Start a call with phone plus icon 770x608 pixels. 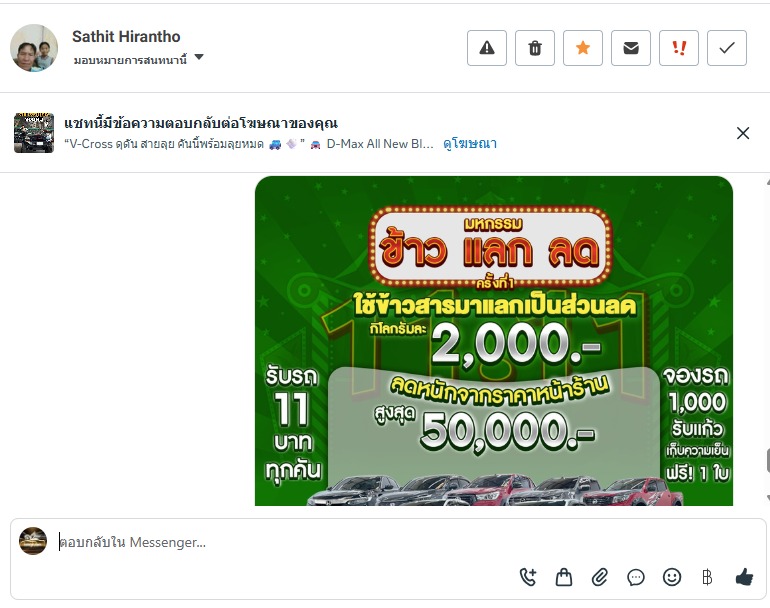tap(528, 577)
